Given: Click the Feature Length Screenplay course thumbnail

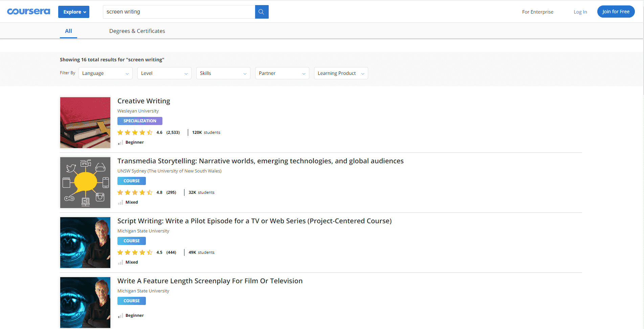Looking at the screenshot, I should coord(85,303).
